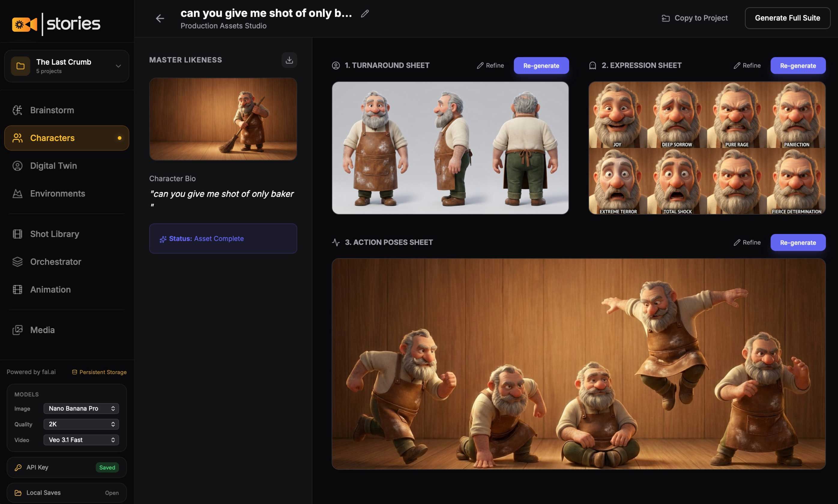Screen dimensions: 838x504
Task: Navigate to Environments
Action: coord(57,193)
